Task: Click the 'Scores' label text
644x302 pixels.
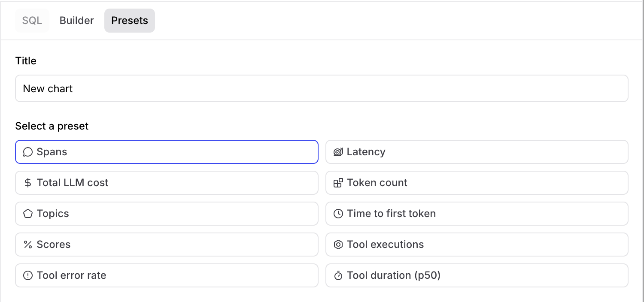Action: point(54,245)
